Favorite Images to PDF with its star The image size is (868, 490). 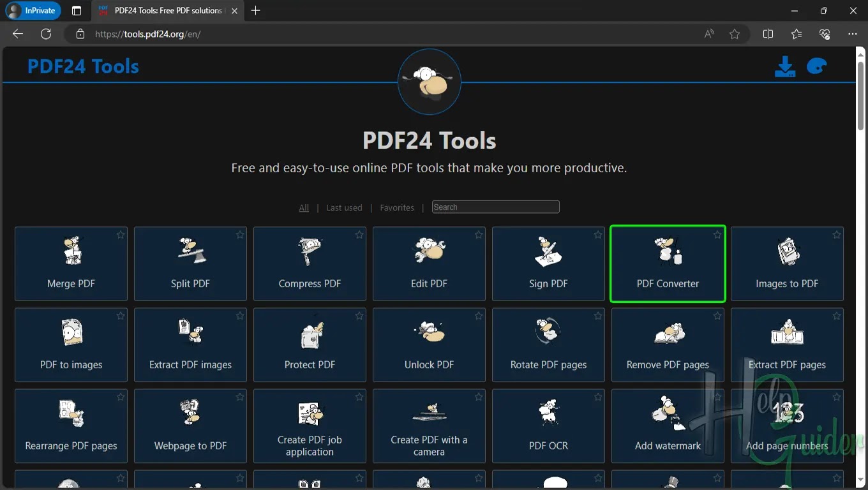pyautogui.click(x=836, y=235)
